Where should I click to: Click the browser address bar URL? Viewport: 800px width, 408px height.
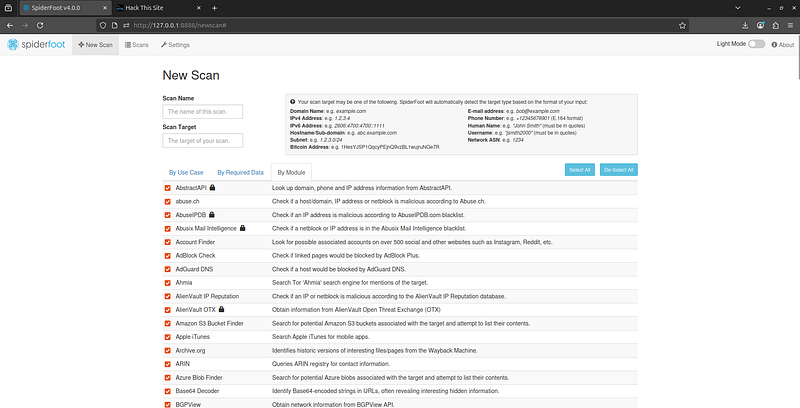(x=179, y=25)
